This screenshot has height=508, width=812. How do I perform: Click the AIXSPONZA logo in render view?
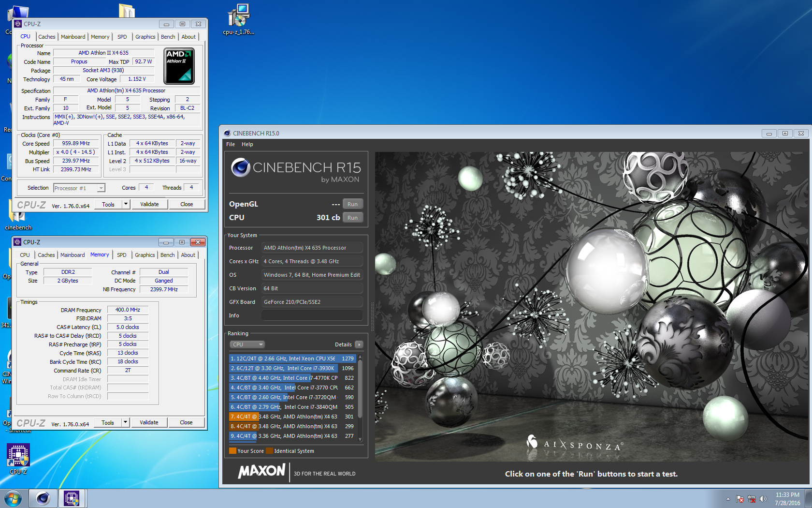[x=574, y=443]
